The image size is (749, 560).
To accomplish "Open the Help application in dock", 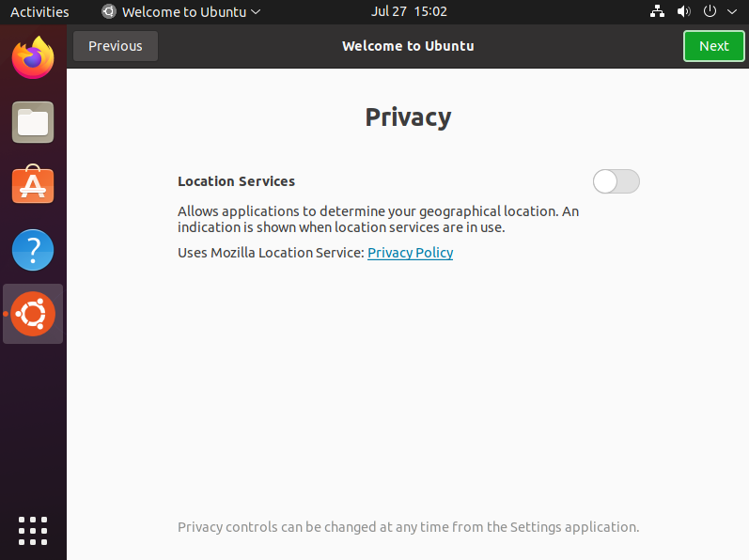I will click(33, 250).
